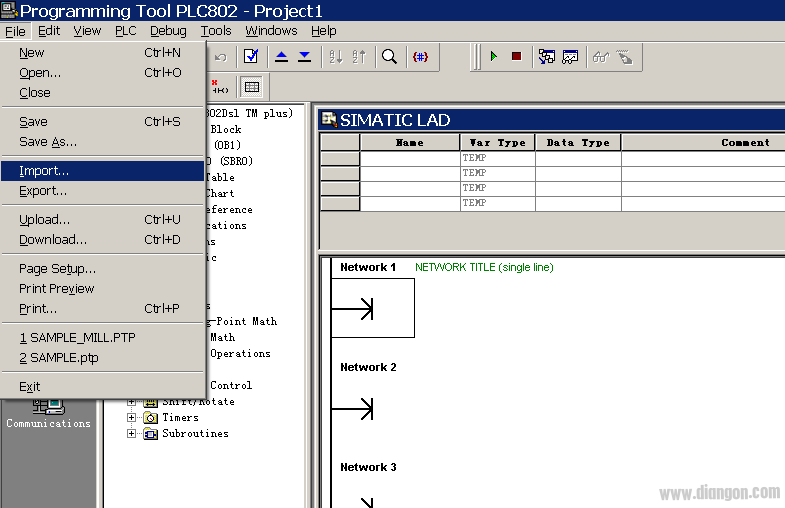This screenshot has width=785, height=508.
Task: Click the Download blue down-arrow icon
Action: (x=304, y=57)
